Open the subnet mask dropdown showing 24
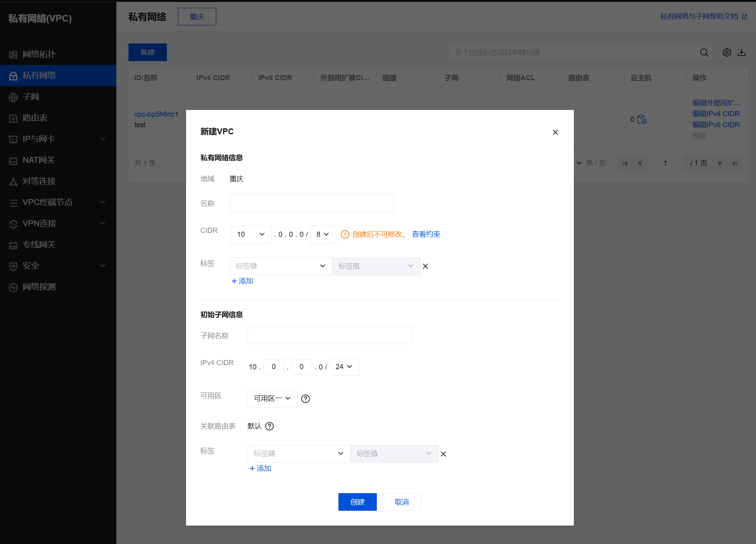Screen dimensions: 756x544 point(344,367)
